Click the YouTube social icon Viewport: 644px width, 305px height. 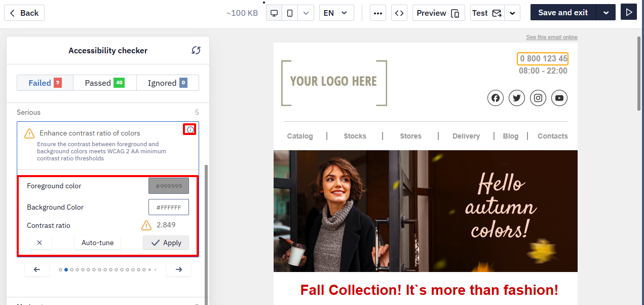point(559,98)
